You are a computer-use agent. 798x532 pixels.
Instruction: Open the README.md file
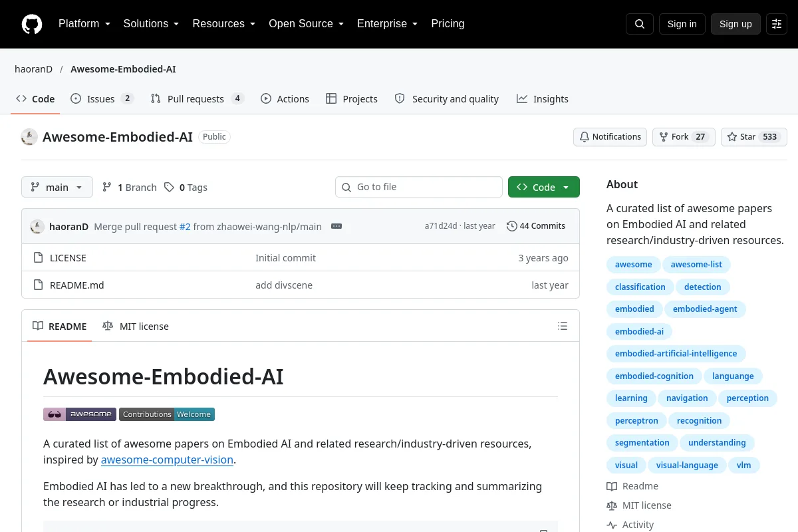(77, 285)
